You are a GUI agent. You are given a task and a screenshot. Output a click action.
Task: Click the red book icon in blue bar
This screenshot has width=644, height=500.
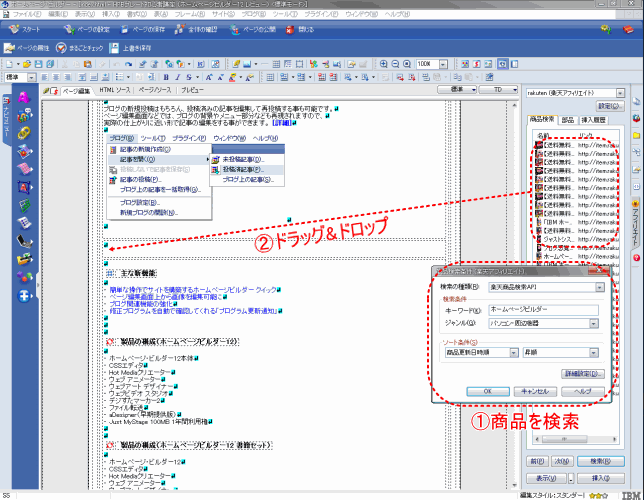(628, 30)
